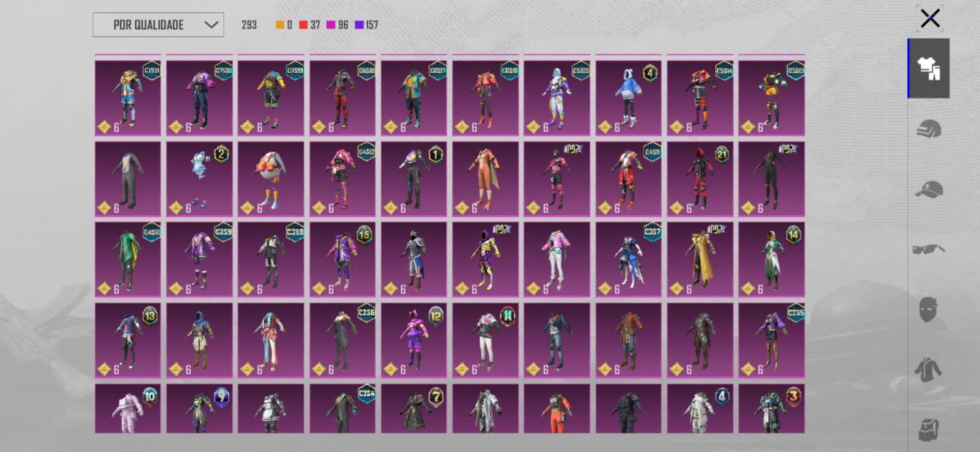
Task: Click the pink quality swatch showing 96
Action: coord(331,25)
